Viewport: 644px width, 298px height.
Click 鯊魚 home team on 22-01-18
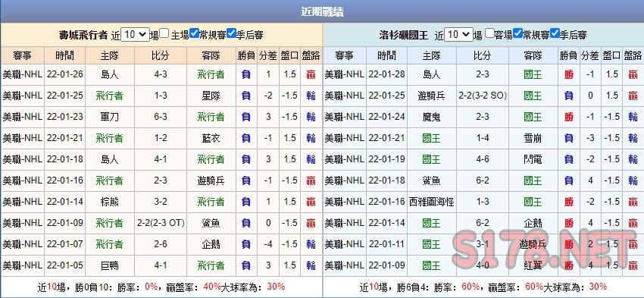point(432,180)
